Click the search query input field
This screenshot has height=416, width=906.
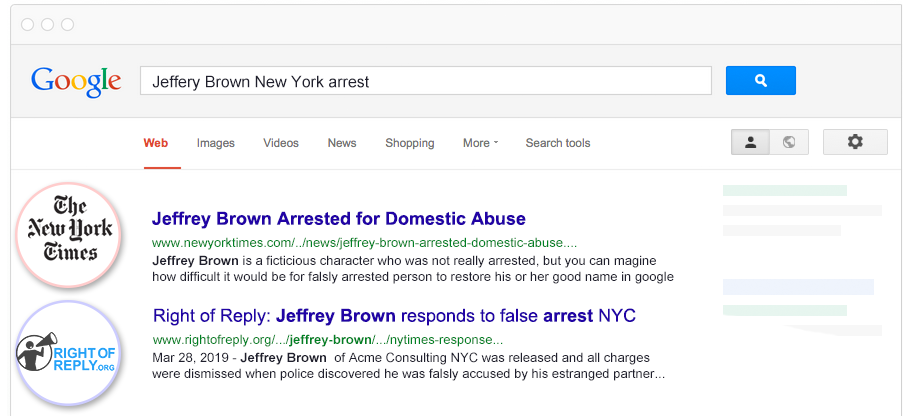click(x=426, y=81)
